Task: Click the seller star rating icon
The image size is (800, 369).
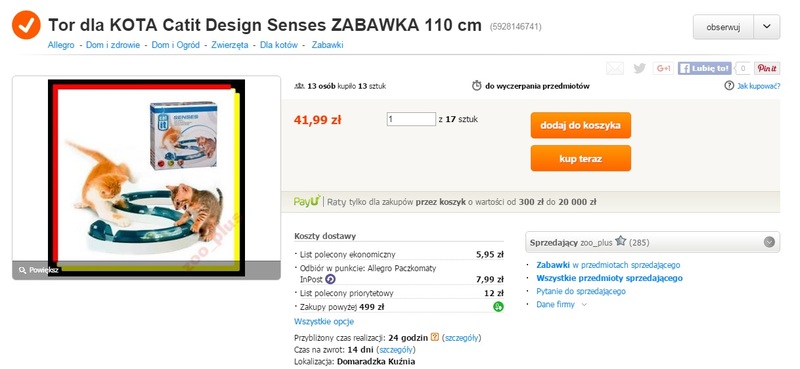Action: (620, 241)
